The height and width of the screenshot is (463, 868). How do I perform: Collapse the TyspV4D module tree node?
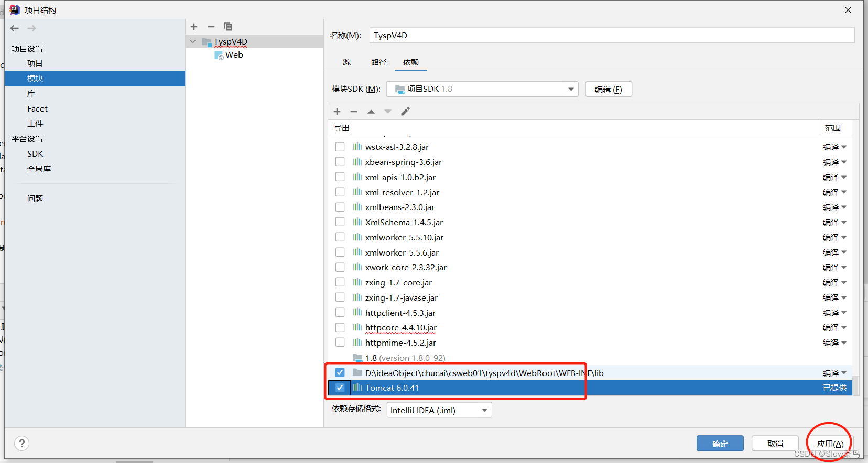[193, 42]
